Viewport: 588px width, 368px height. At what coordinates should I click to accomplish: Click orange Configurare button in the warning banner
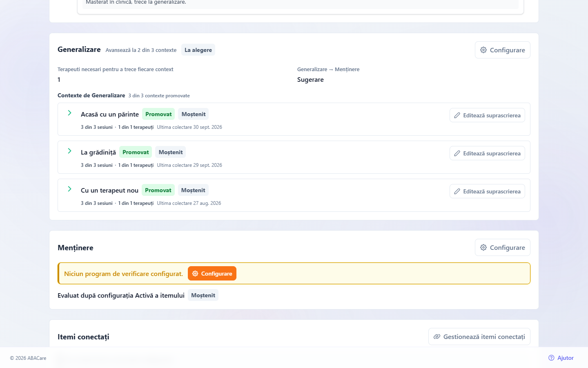pyautogui.click(x=212, y=274)
